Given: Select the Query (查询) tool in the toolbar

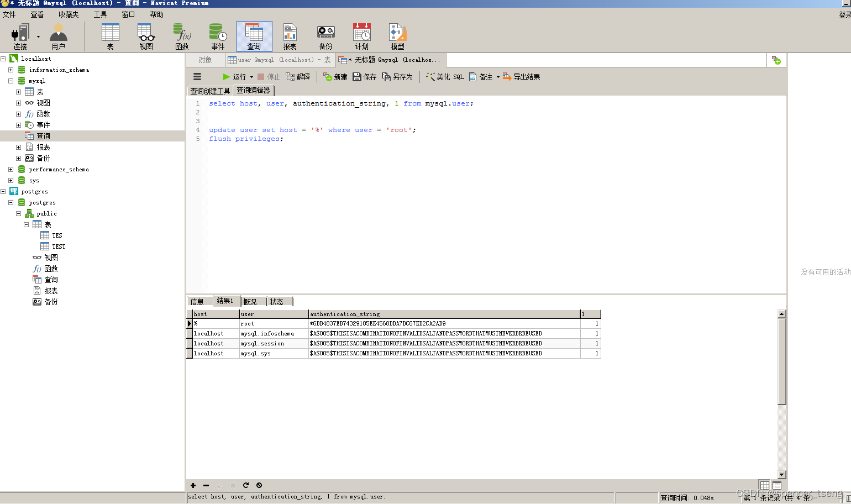Looking at the screenshot, I should (254, 35).
